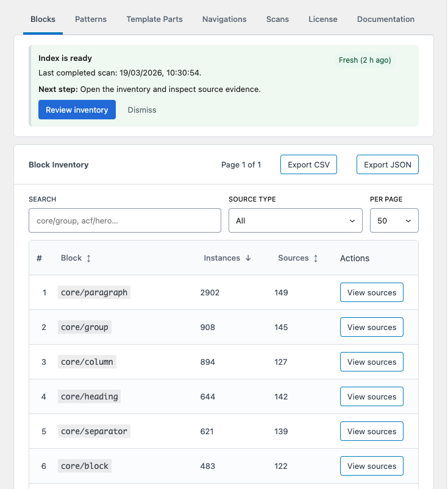View sources for core/paragraph
The width and height of the screenshot is (448, 489).
point(371,292)
